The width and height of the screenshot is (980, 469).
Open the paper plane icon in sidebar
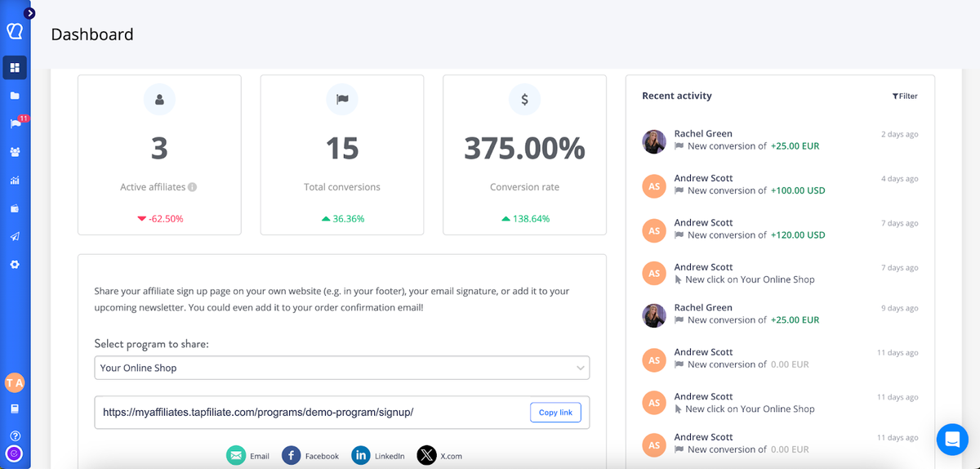pos(15,236)
